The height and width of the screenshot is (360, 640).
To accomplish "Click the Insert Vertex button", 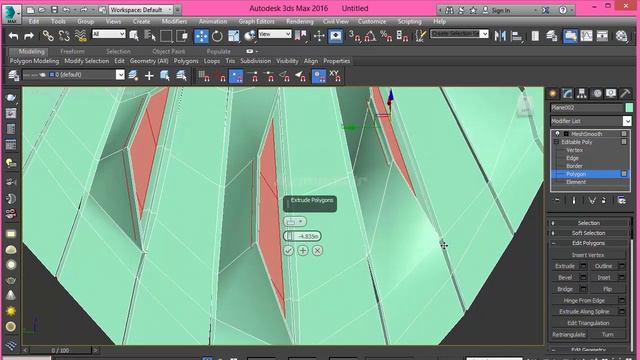I will click(588, 255).
